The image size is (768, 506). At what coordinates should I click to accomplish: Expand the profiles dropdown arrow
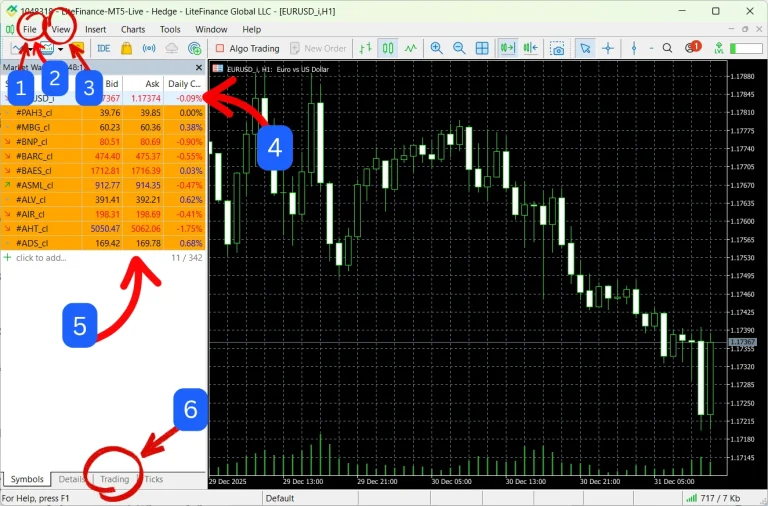coord(60,49)
